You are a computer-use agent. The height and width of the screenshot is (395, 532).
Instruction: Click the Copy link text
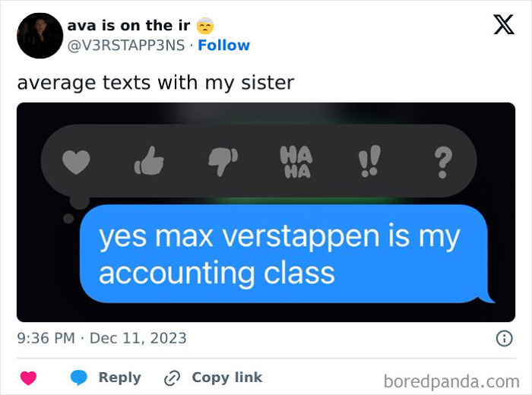[227, 378]
